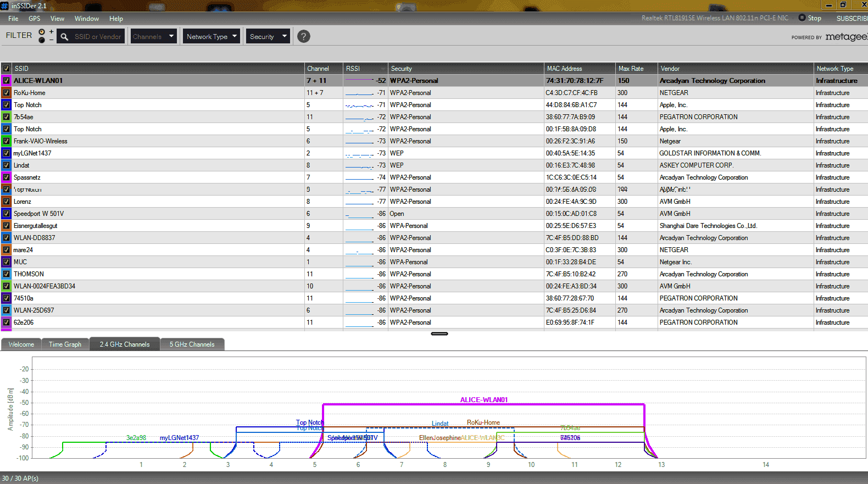Click MAC address 74:31:70:78:12:7F
Screen dimensions: 868x484
pyautogui.click(x=574, y=81)
